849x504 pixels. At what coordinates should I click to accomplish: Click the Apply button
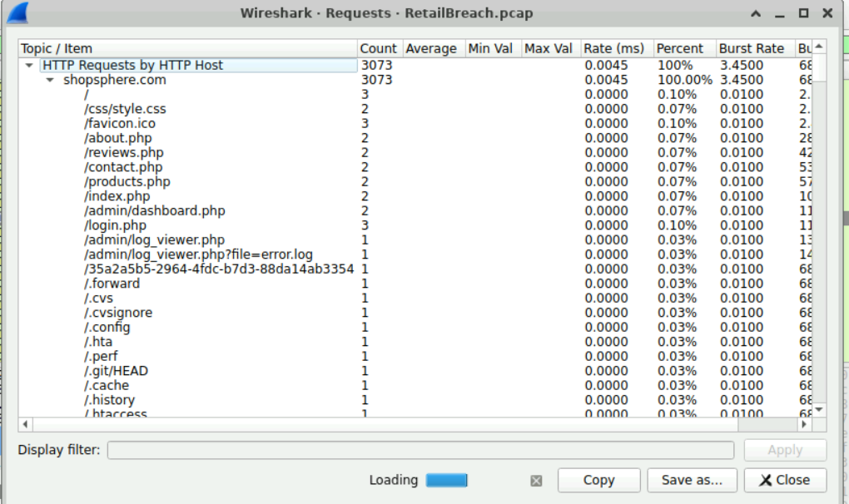point(785,450)
